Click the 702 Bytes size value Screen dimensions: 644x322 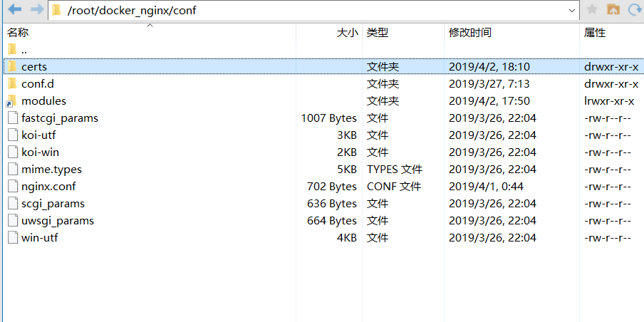click(x=332, y=187)
